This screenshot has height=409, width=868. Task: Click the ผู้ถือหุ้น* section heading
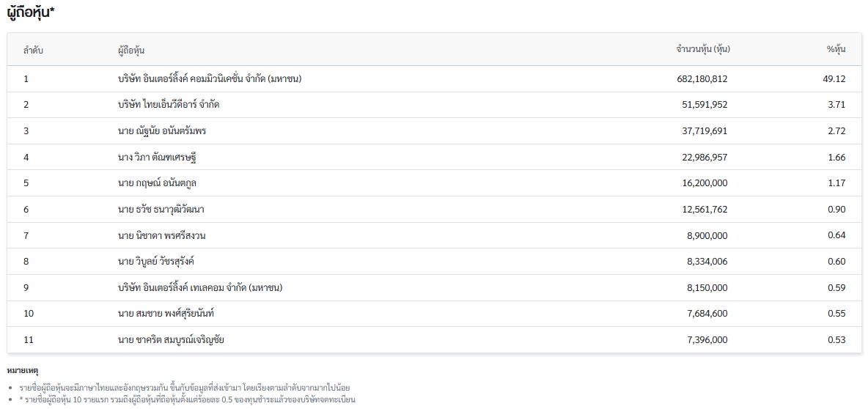click(x=32, y=12)
